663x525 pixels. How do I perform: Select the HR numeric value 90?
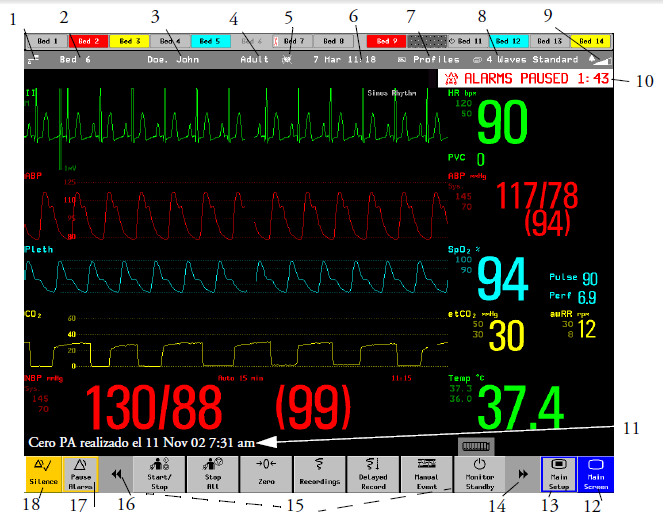[502, 123]
